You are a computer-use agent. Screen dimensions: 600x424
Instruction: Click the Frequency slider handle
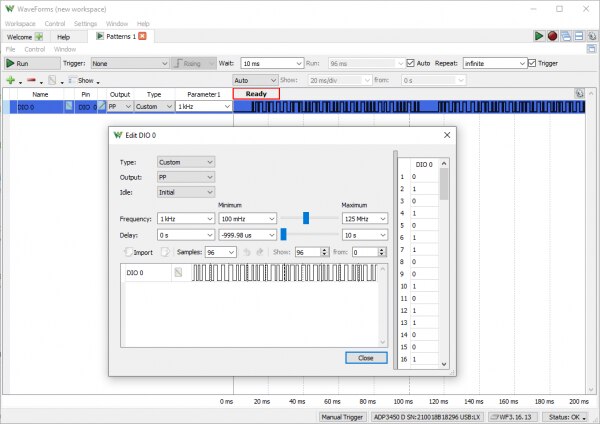click(x=306, y=218)
